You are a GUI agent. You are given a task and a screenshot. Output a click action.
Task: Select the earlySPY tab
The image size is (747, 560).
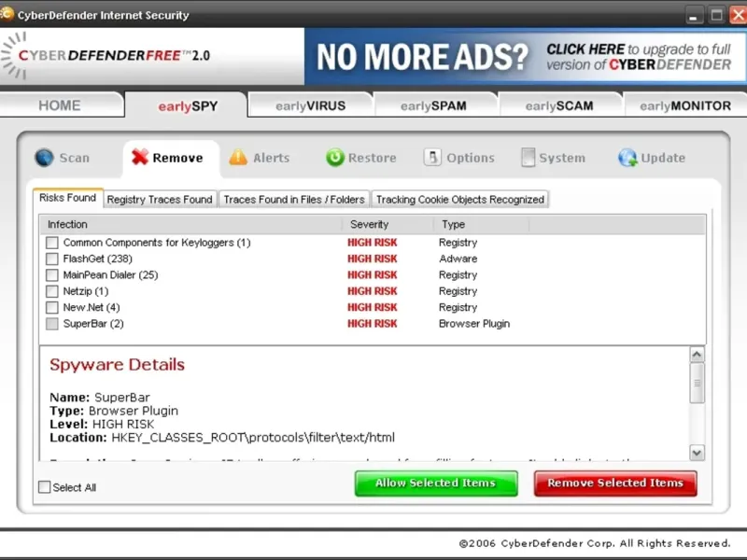point(188,105)
